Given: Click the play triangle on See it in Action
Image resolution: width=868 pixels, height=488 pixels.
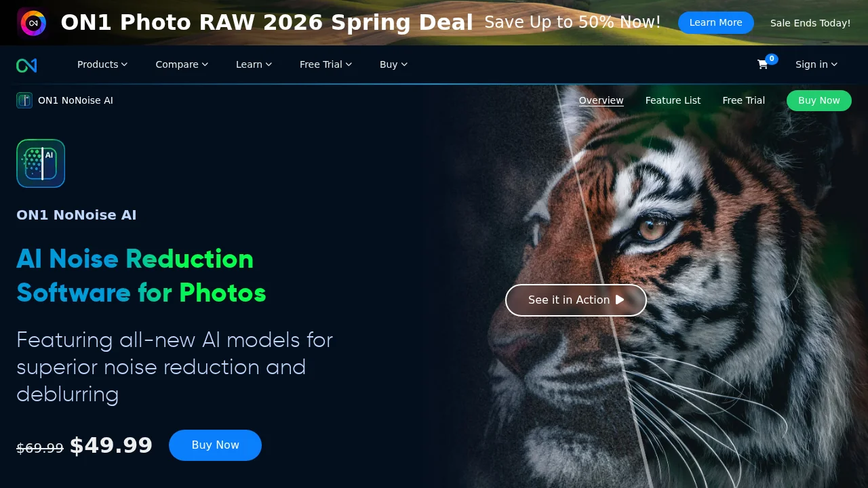Looking at the screenshot, I should (x=620, y=300).
